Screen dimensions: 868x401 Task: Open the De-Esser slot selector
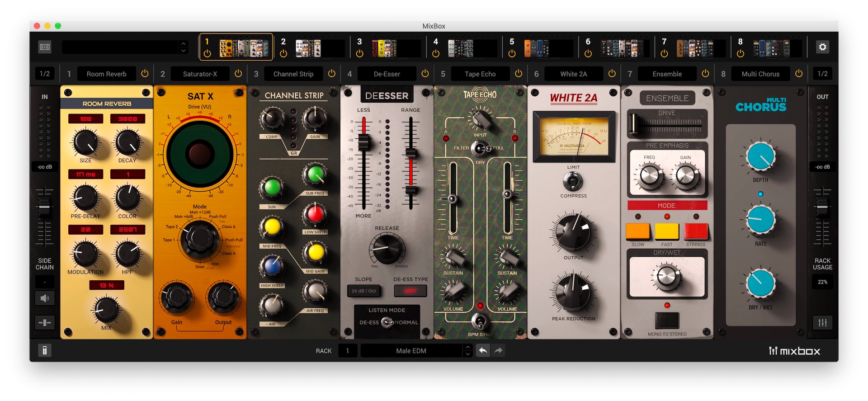387,74
